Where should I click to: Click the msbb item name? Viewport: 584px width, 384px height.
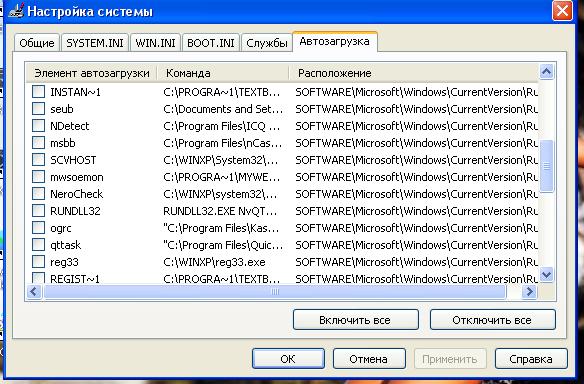pos(63,143)
